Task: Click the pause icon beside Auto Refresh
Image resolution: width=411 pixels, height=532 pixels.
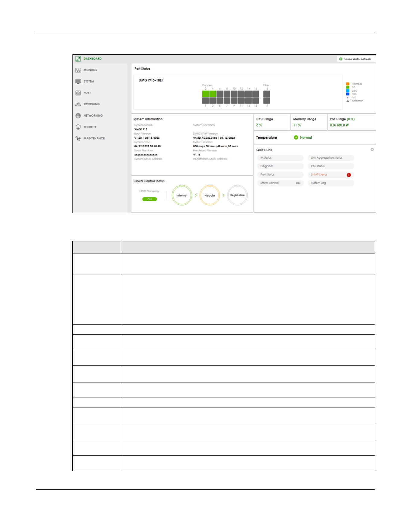Action: coord(341,59)
